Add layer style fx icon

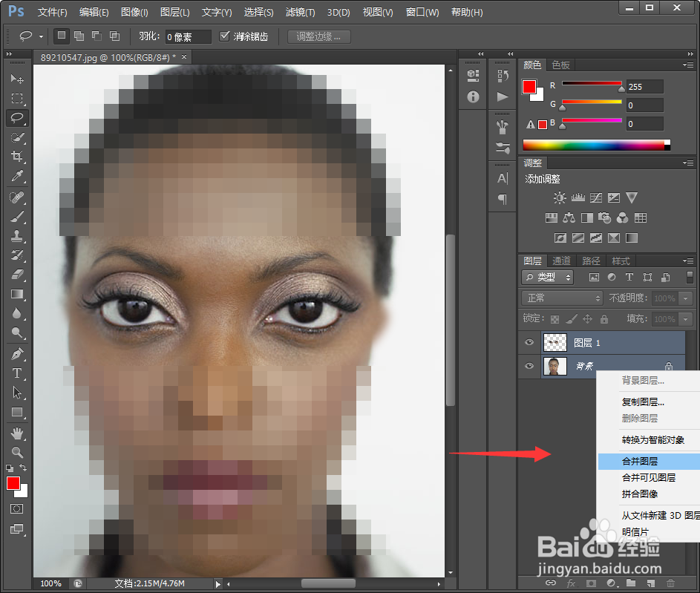point(571,583)
